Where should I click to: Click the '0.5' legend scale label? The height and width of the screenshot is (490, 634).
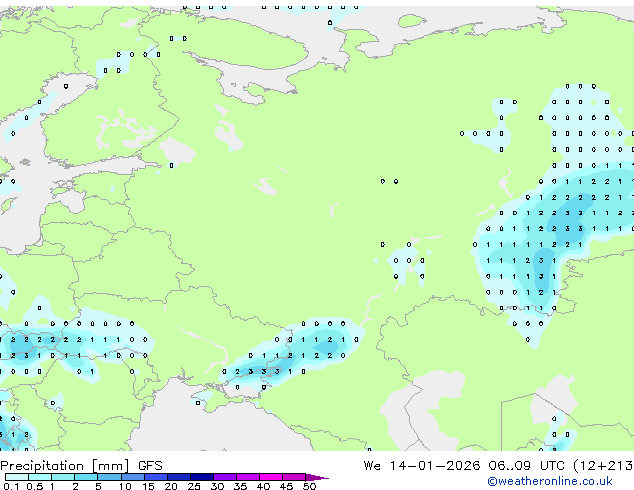34,486
